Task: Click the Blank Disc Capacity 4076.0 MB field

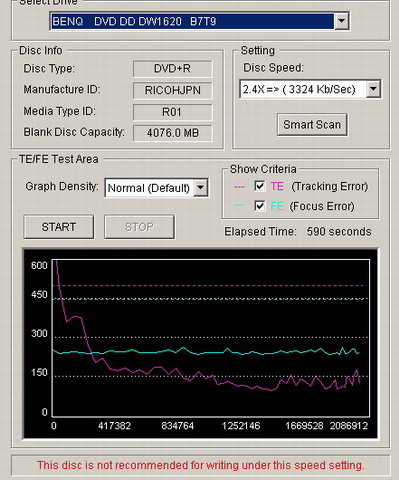Action: coord(172,133)
